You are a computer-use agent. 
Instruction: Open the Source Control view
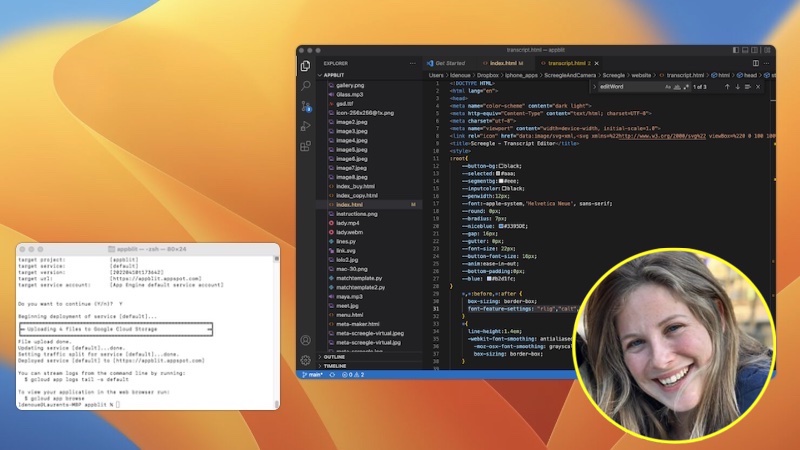[x=306, y=106]
